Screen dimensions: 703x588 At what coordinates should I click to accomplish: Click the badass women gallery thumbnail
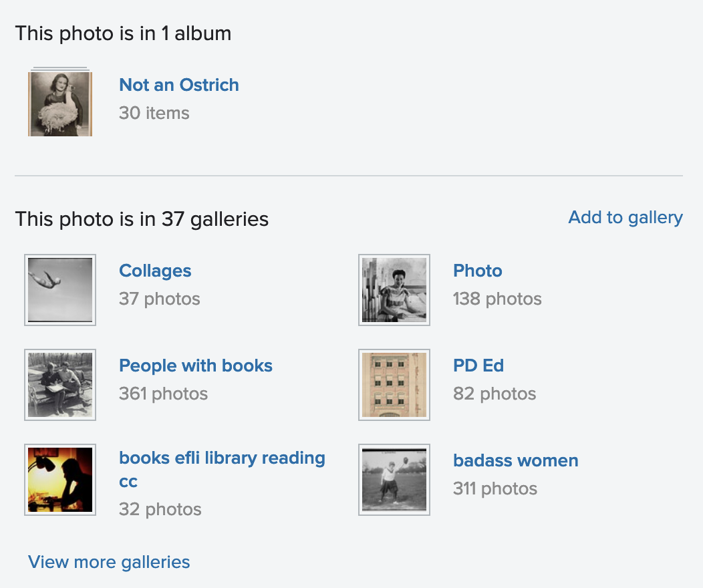(394, 479)
